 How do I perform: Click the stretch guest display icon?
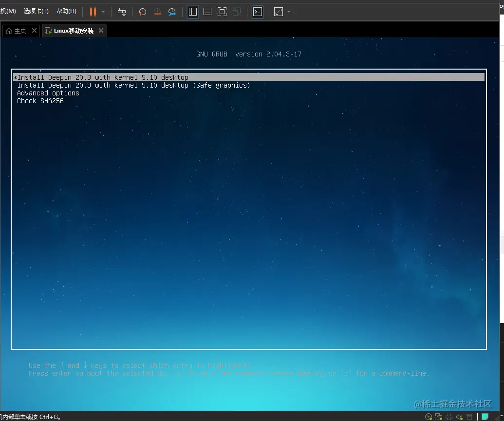pos(279,12)
